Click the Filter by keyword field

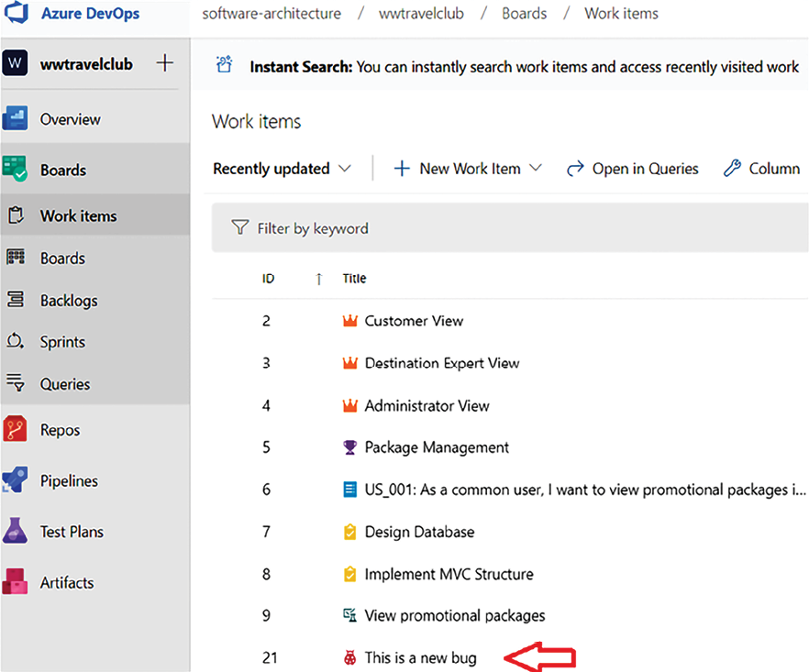pos(510,228)
